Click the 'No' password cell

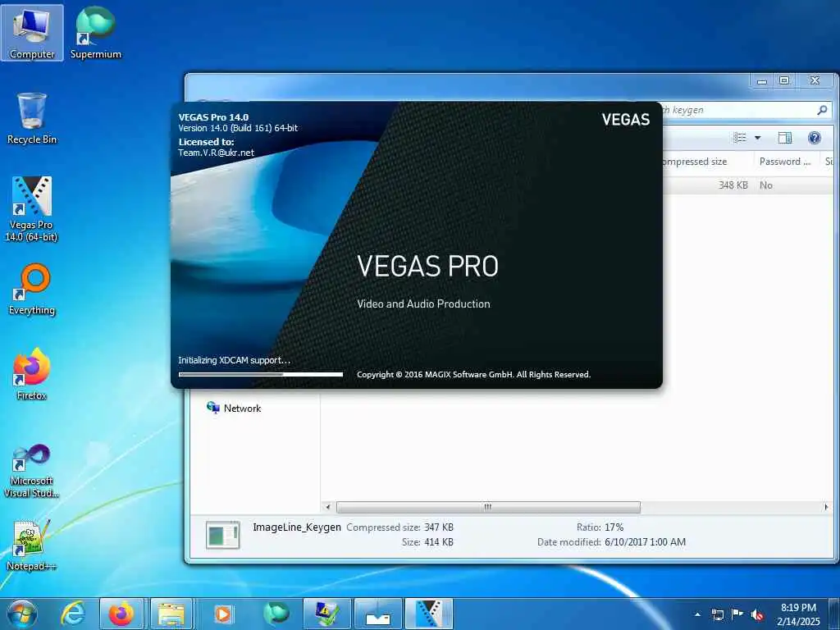(766, 185)
